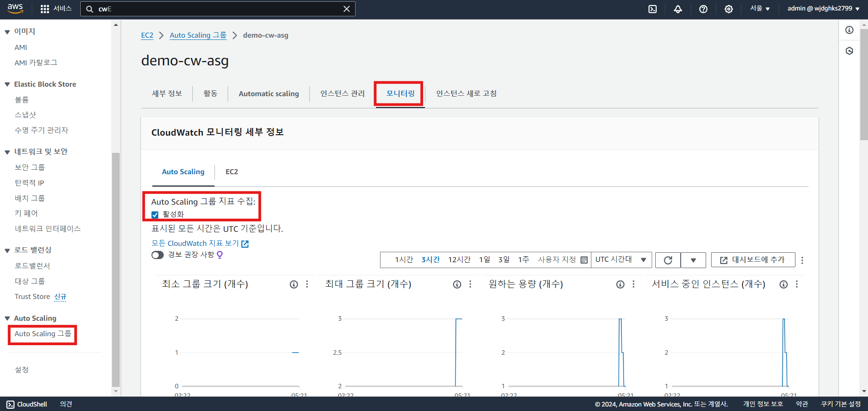Open AMI 카탈로그 in the sidebar

[x=36, y=63]
